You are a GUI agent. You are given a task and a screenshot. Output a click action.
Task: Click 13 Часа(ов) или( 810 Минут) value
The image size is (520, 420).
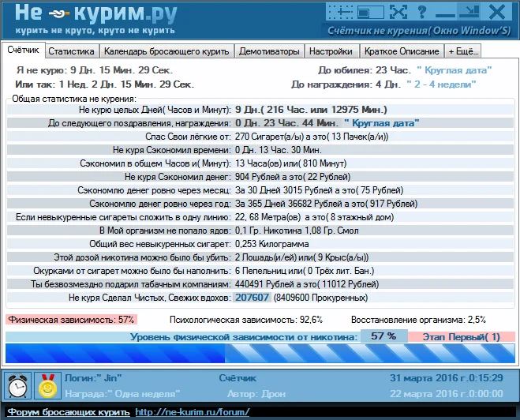[291, 163]
